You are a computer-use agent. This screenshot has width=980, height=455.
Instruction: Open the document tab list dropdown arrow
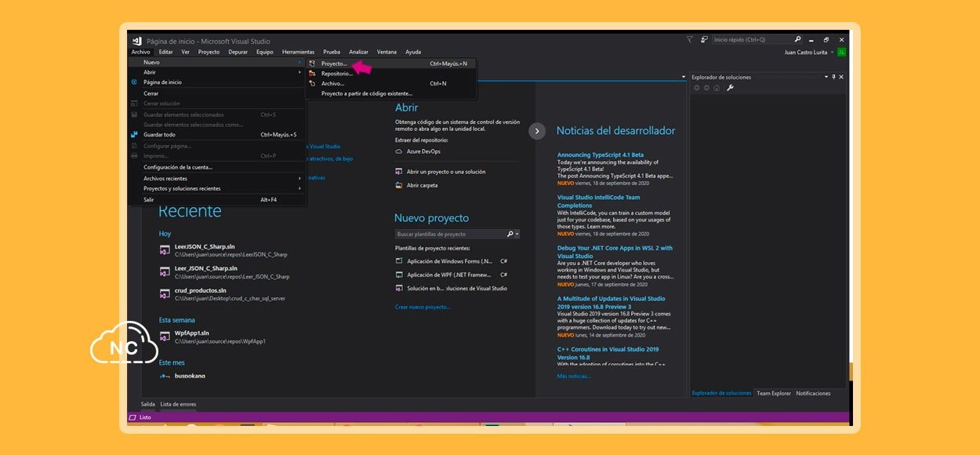[684, 77]
